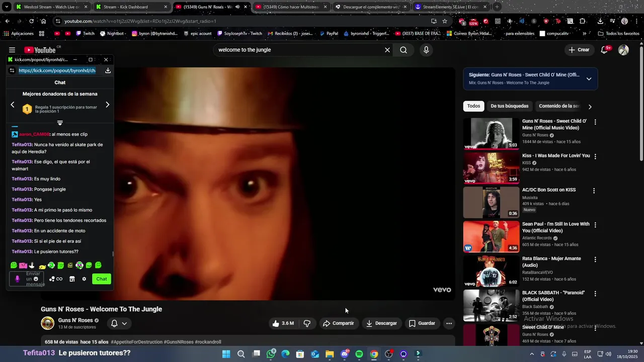Open more actions under the video

point(449,323)
